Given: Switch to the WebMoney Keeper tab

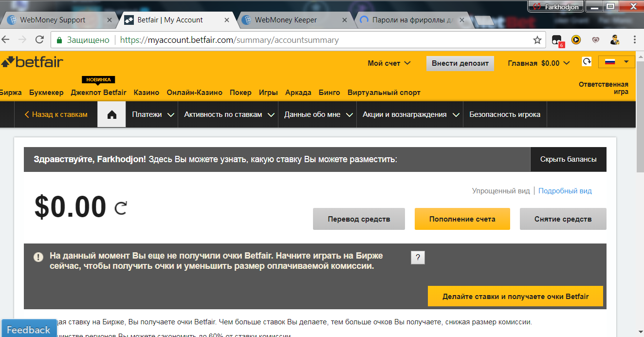Looking at the screenshot, I should (x=294, y=20).
